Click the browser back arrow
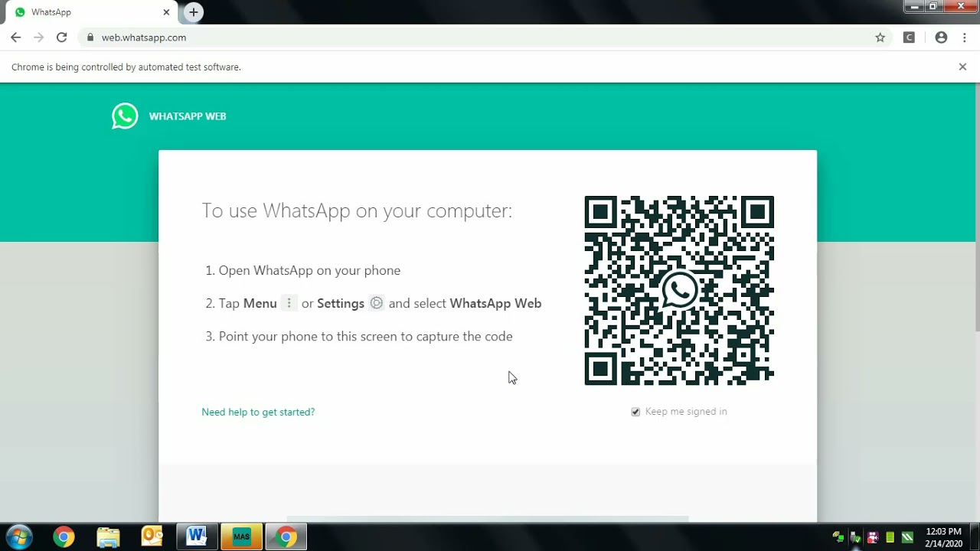980x551 pixels. pyautogui.click(x=15, y=37)
